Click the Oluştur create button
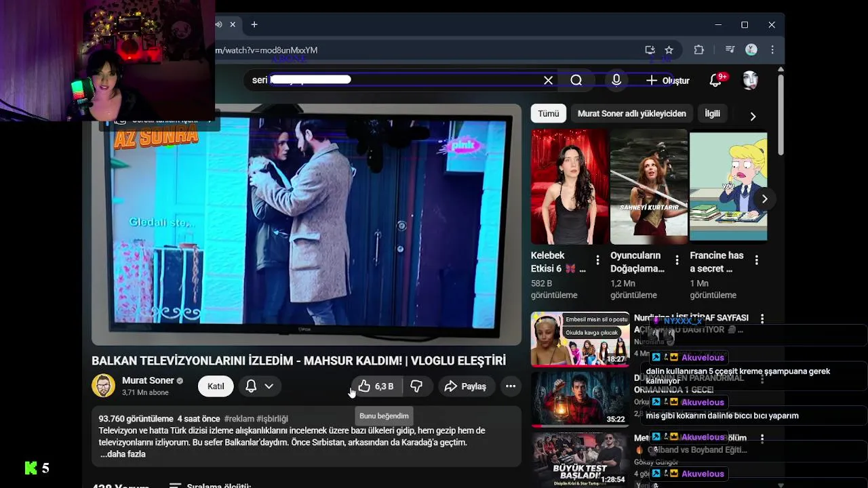The width and height of the screenshot is (868, 488). (667, 80)
